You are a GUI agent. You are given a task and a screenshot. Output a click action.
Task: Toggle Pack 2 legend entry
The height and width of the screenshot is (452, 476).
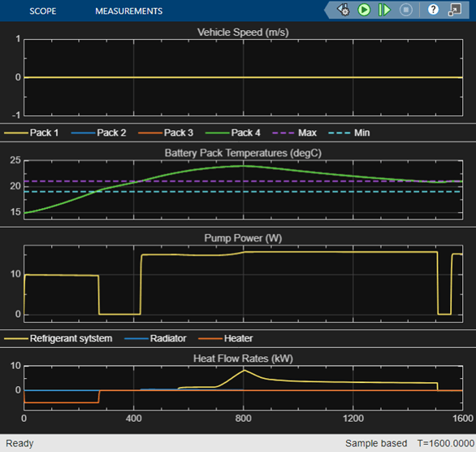pos(98,133)
